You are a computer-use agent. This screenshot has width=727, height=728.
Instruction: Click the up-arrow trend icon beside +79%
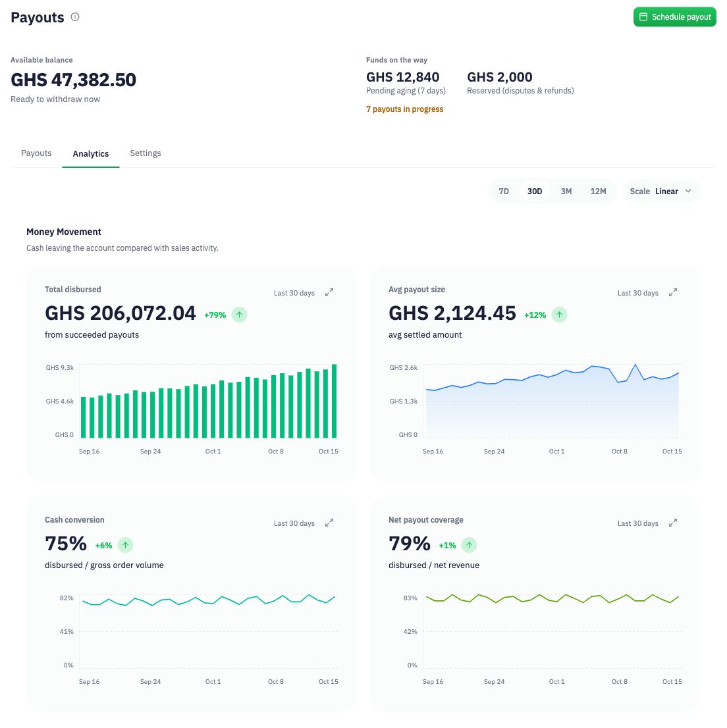pyautogui.click(x=239, y=315)
